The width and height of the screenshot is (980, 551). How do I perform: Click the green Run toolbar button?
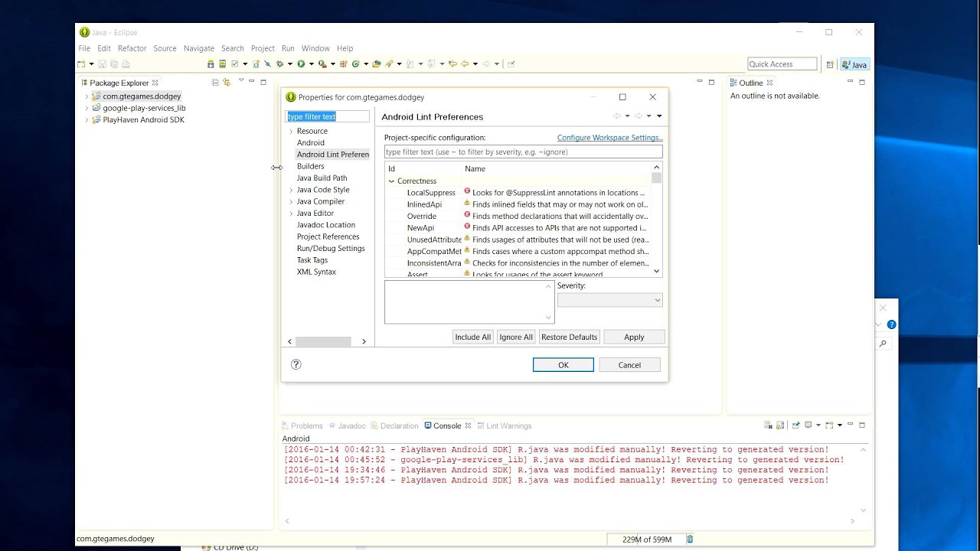tap(301, 64)
